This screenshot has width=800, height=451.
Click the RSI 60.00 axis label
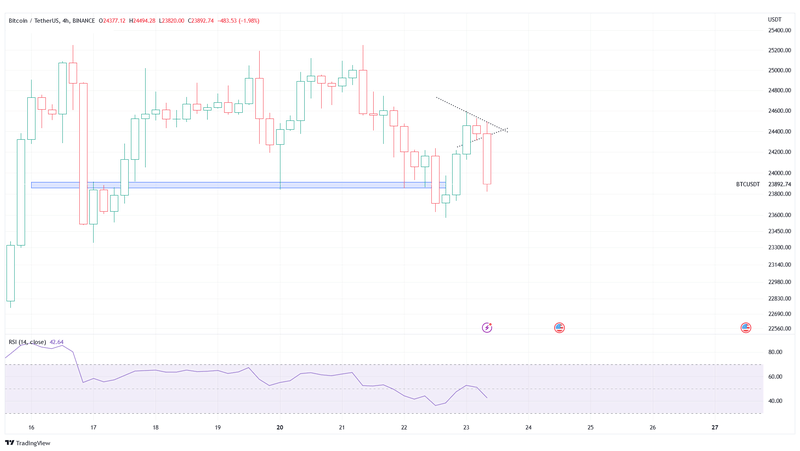tap(776, 377)
